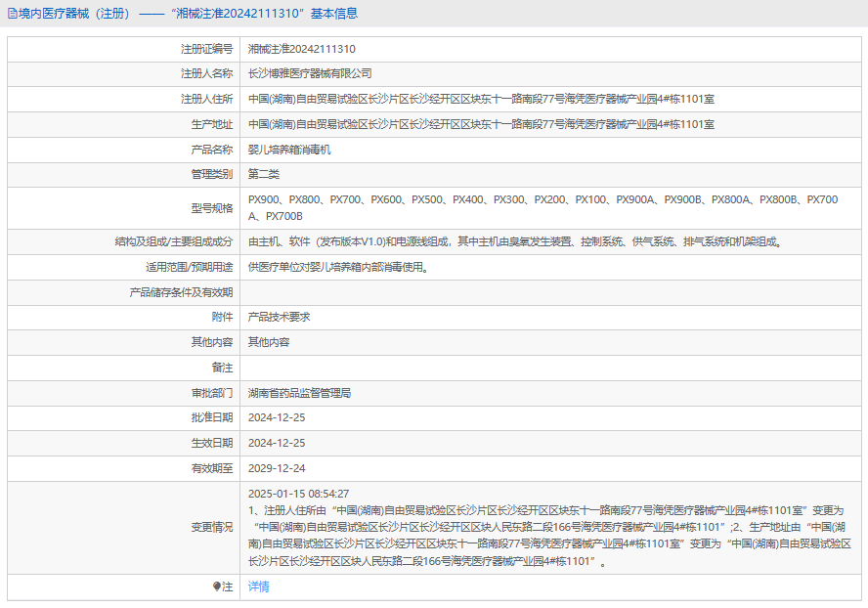Click the 产品储存条件及有效期 label
Viewport: 868px width, 608px height.
181,292
